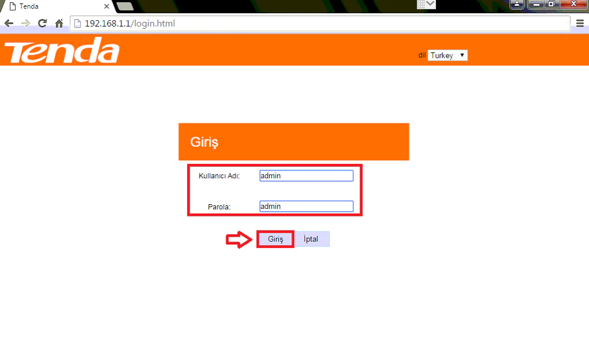Close the Tenda tab

pos(106,6)
